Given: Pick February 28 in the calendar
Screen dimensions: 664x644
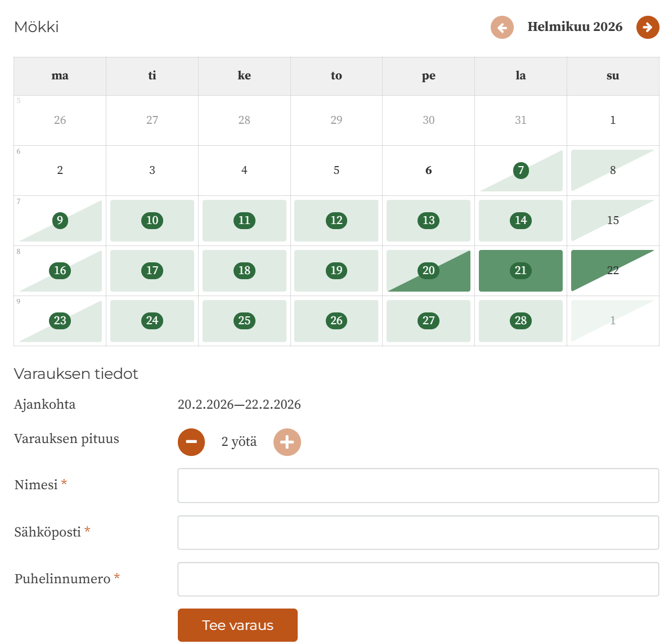Looking at the screenshot, I should 521,321.
